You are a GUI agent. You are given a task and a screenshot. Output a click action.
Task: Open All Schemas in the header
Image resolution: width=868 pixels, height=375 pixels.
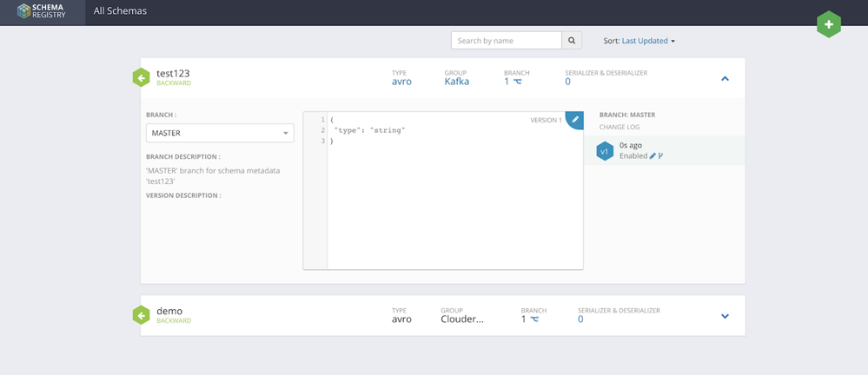(120, 10)
